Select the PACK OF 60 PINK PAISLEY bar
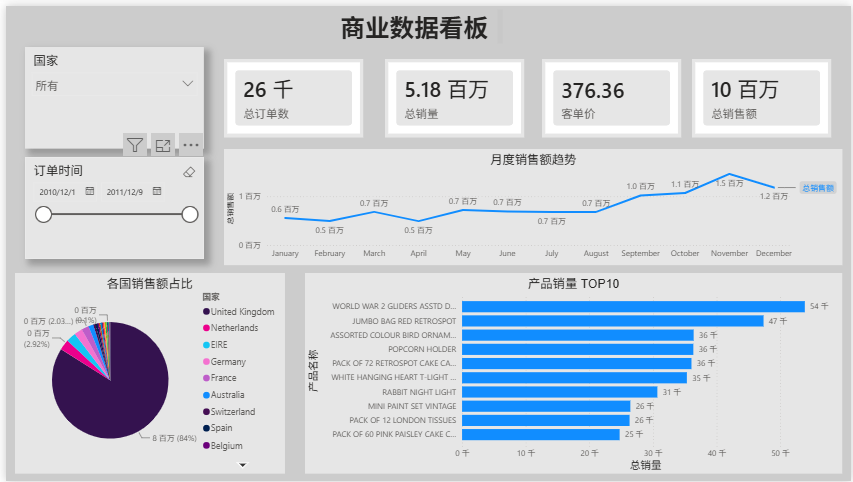The height and width of the screenshot is (482, 853). [541, 435]
